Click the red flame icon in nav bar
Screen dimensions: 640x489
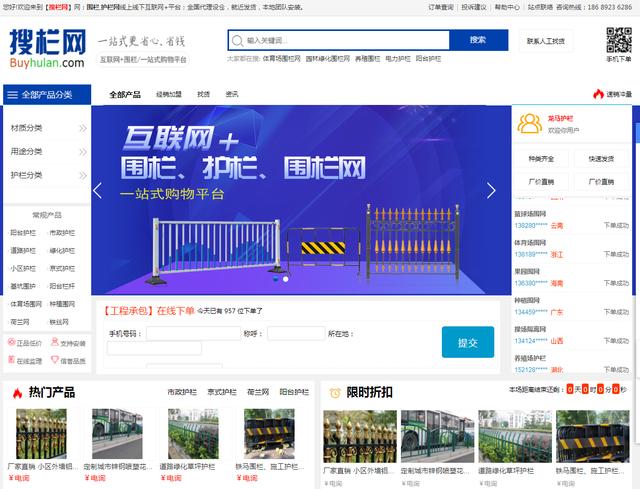tap(598, 94)
